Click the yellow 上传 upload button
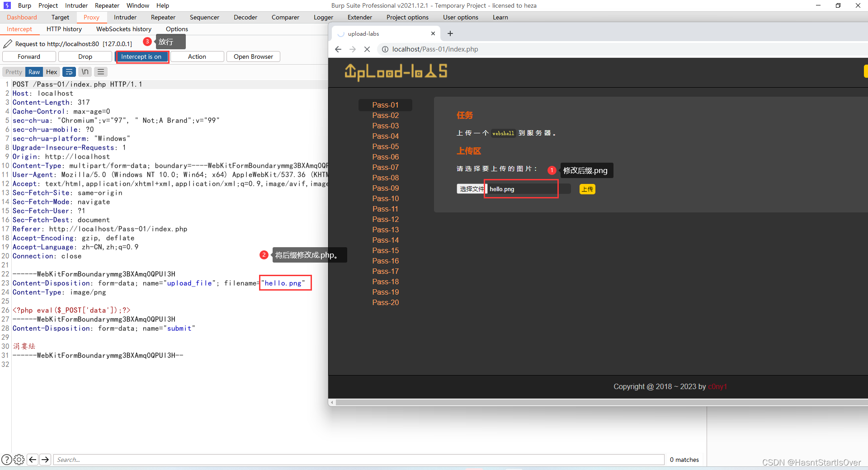 pyautogui.click(x=587, y=189)
